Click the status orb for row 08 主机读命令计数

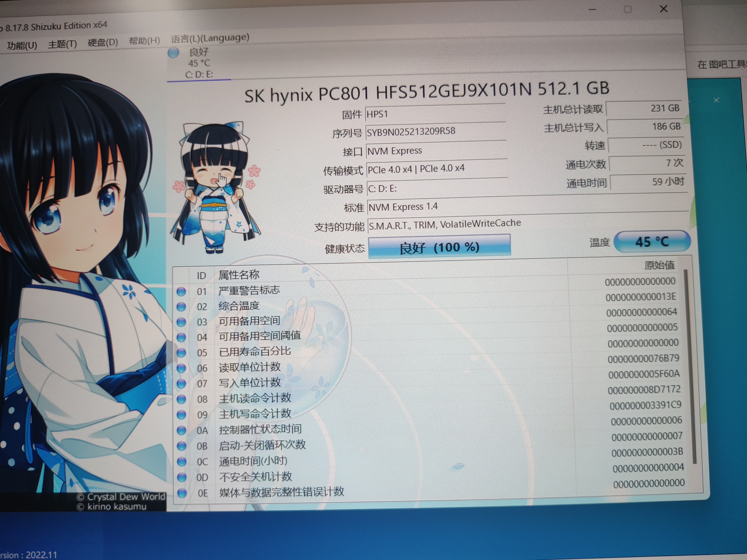pyautogui.click(x=181, y=399)
